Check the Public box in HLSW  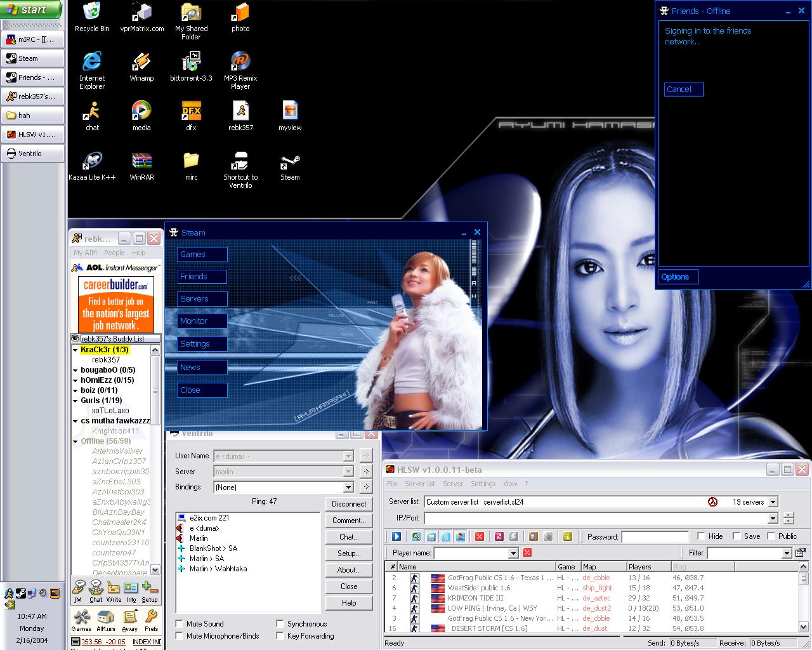pos(771,536)
